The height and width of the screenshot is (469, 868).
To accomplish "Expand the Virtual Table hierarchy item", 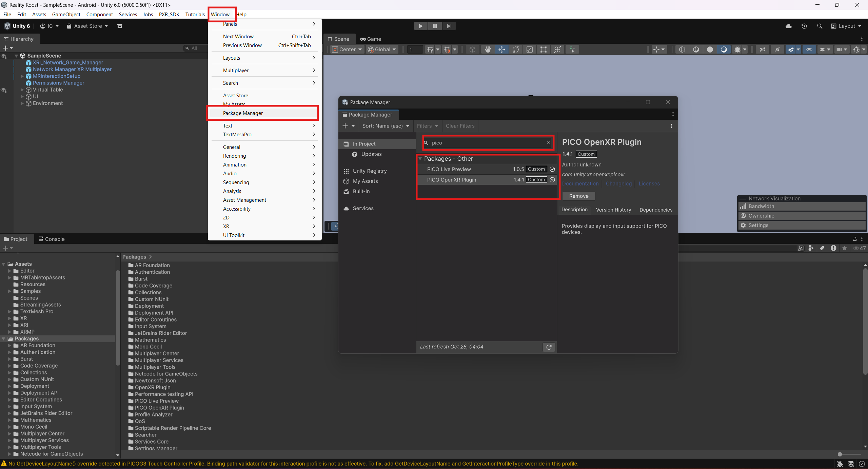I will (x=22, y=90).
